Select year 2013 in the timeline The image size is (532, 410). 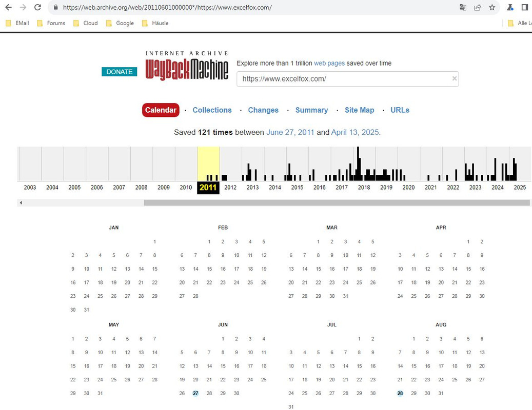point(252,188)
